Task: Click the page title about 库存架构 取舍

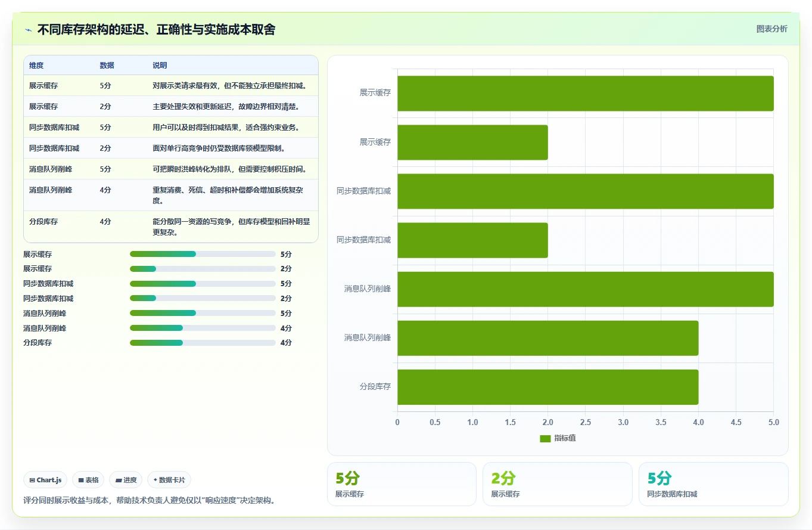Action: tap(156, 30)
